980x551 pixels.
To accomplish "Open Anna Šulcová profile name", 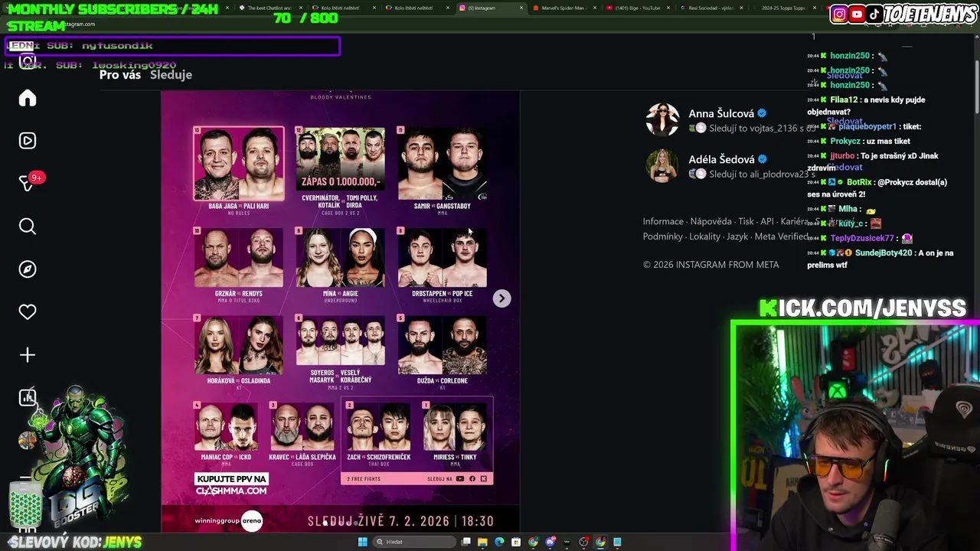I will pos(721,113).
